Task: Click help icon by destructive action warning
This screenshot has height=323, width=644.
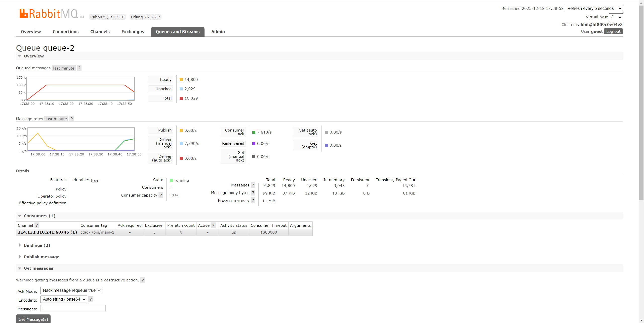Action: [x=143, y=280]
